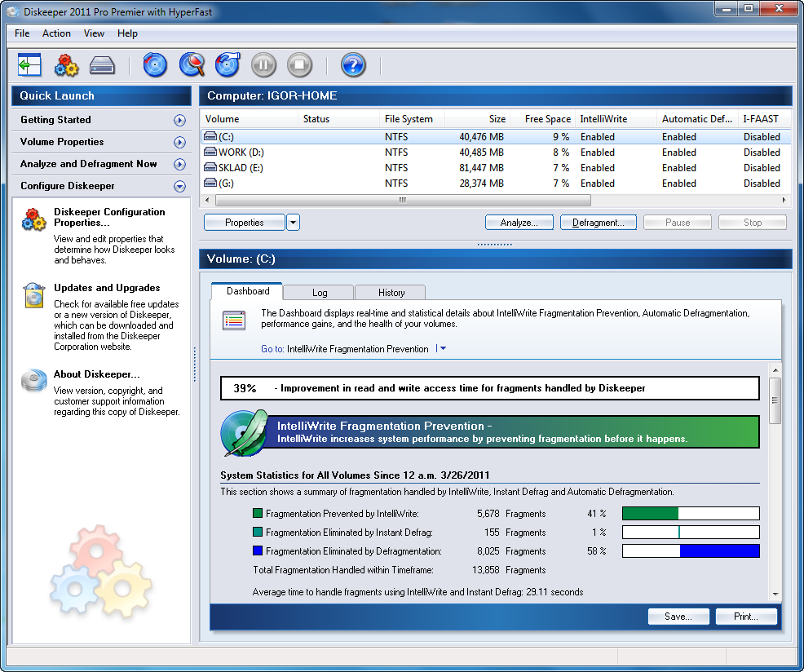The height and width of the screenshot is (672, 804).
Task: Sort by the IntelliWrite column header
Action: 616,119
